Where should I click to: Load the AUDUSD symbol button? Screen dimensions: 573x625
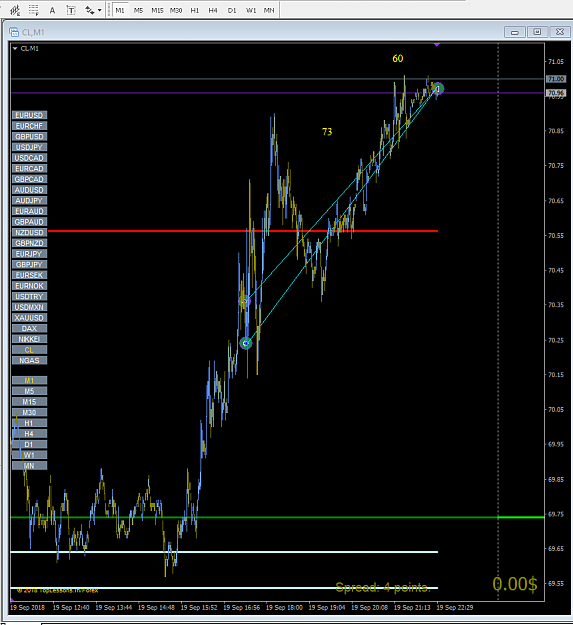29,190
